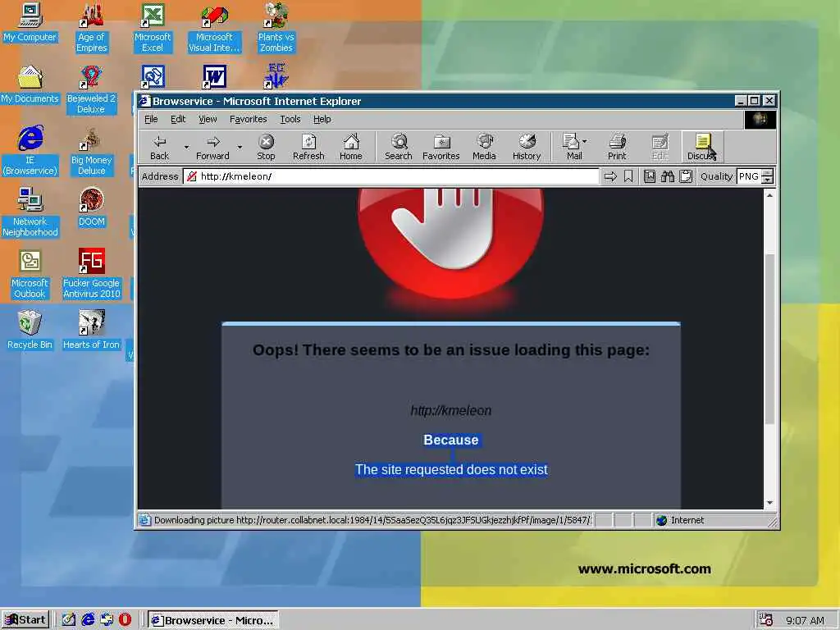
Task: Open the Forward history dropdown arrow
Action: [x=240, y=147]
